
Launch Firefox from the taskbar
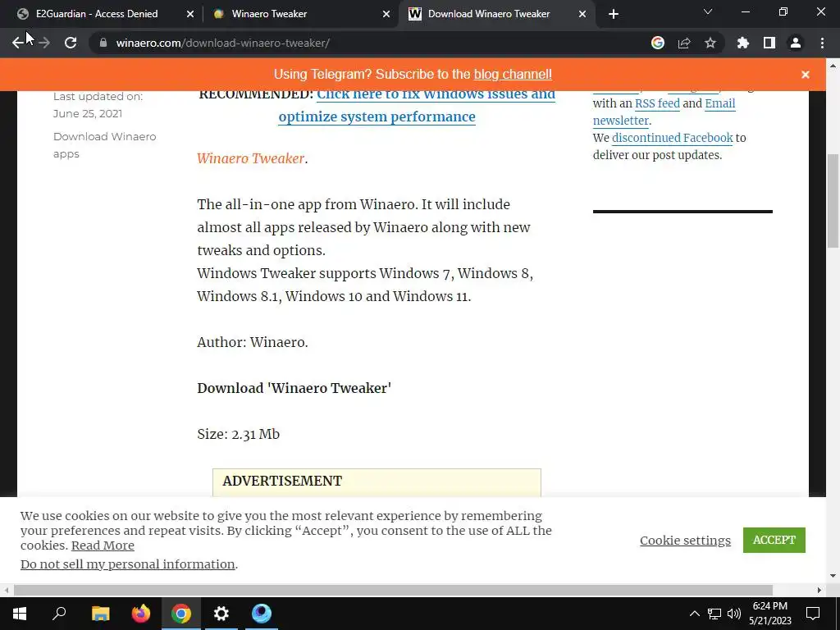pyautogui.click(x=141, y=614)
